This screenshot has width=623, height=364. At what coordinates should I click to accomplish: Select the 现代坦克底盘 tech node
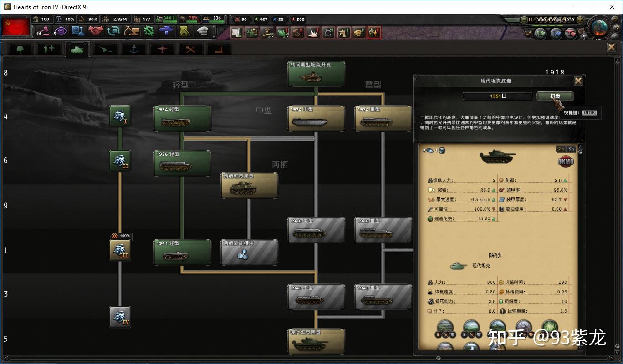[x=316, y=341]
